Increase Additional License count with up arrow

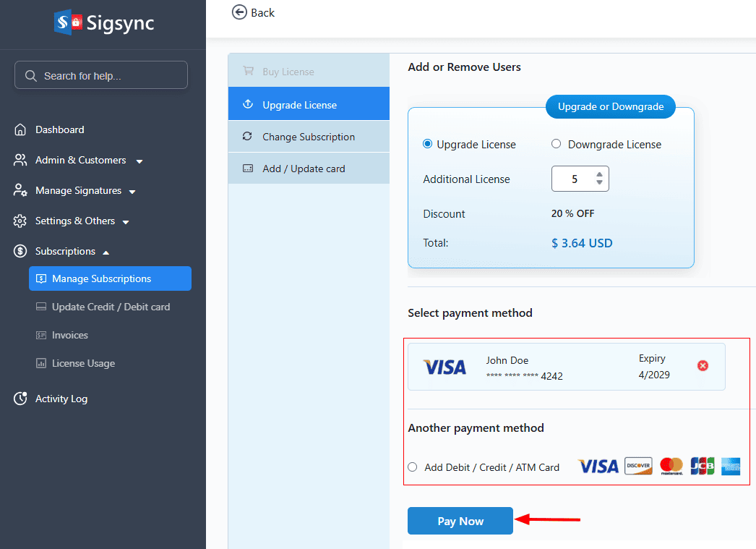point(599,174)
